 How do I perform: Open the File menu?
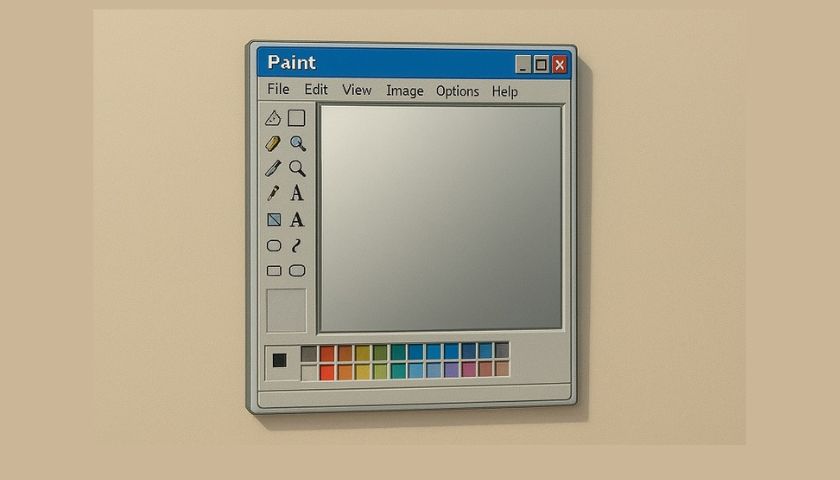click(x=278, y=89)
